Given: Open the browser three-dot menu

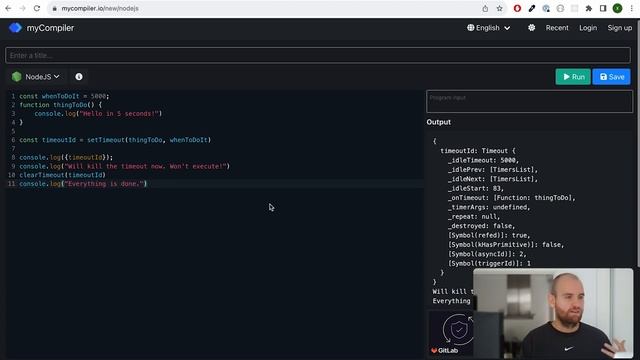Looking at the screenshot, I should (x=631, y=8).
